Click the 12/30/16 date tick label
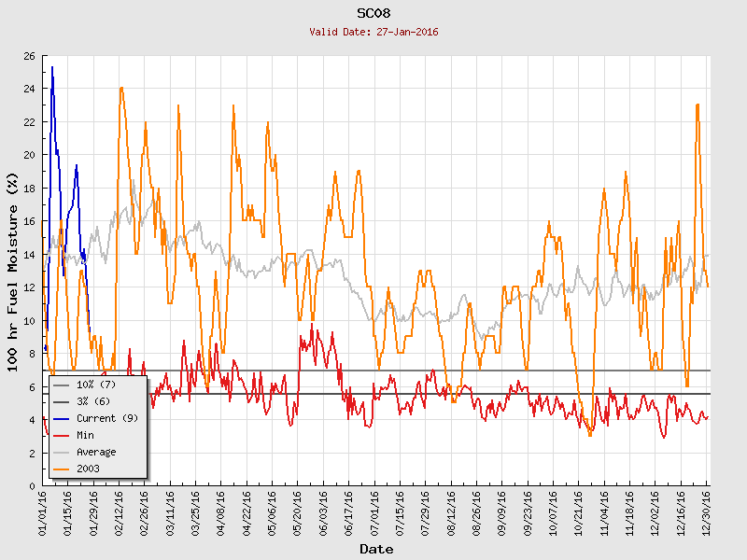747x560 pixels. pyautogui.click(x=707, y=512)
